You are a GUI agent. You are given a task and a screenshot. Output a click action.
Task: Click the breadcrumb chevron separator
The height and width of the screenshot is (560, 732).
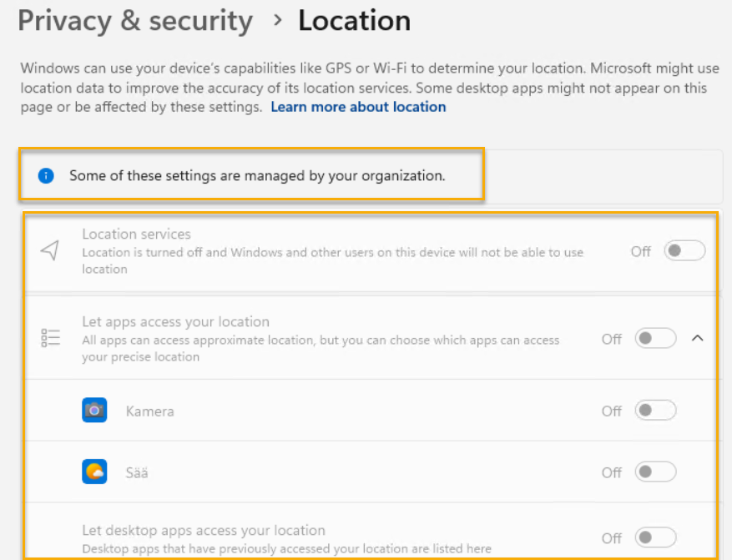[278, 21]
